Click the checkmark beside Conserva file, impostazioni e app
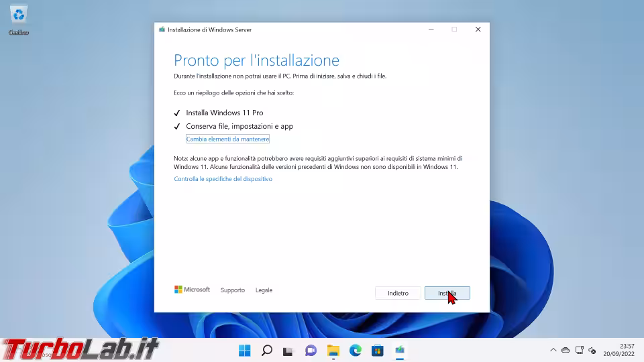 pos(177,127)
